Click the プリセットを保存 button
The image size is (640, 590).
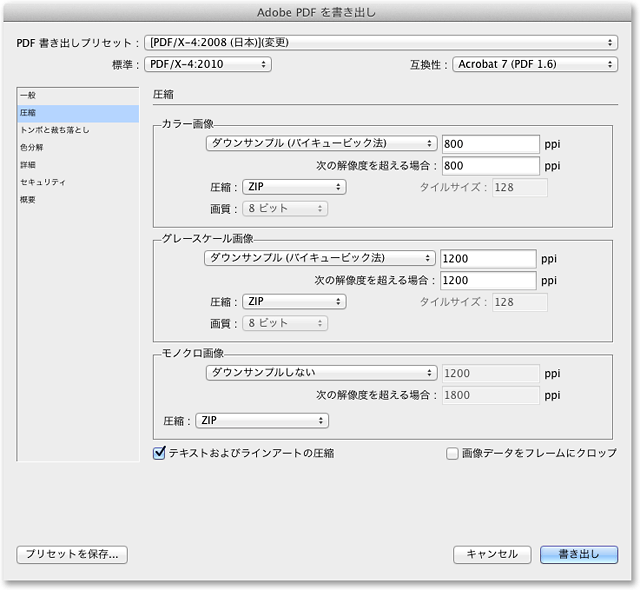coord(72,553)
